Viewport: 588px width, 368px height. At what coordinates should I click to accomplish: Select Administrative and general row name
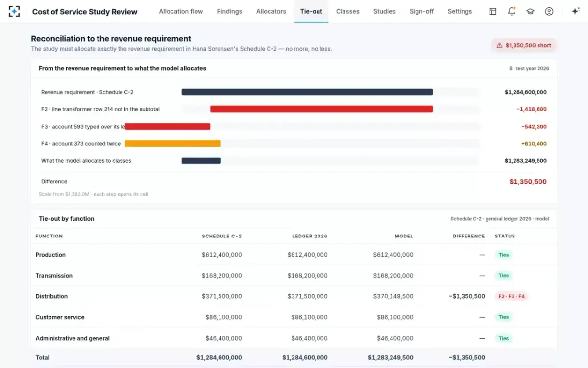pyautogui.click(x=73, y=338)
